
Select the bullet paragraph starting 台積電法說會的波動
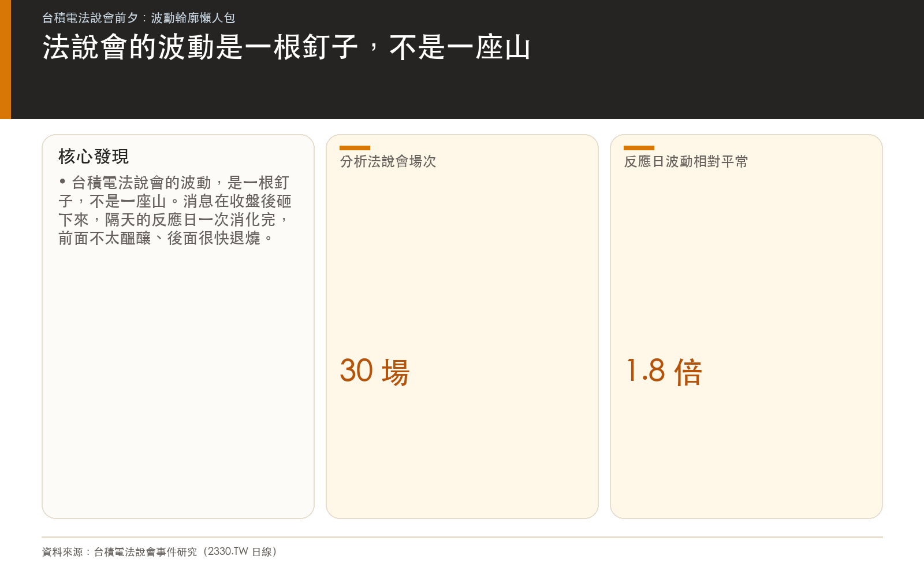click(175, 210)
